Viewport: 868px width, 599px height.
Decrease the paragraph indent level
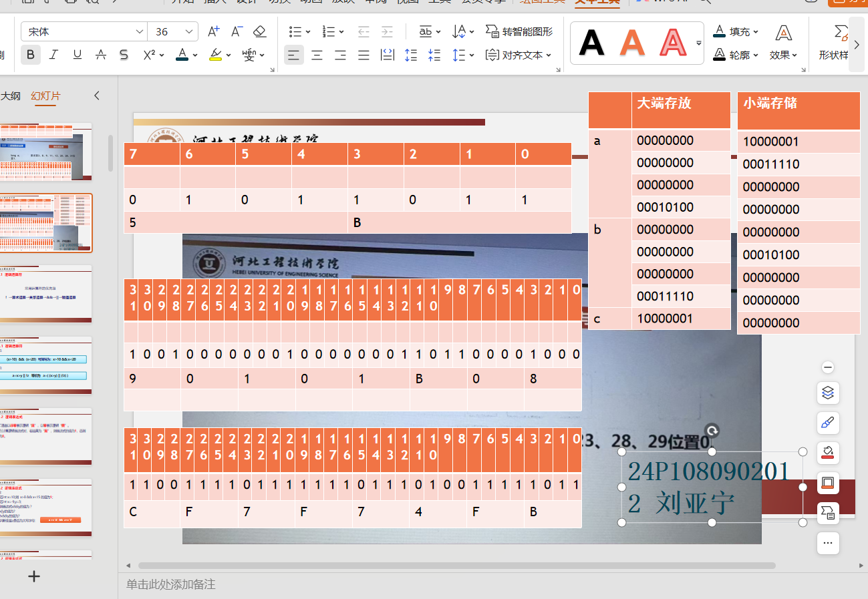click(x=364, y=31)
